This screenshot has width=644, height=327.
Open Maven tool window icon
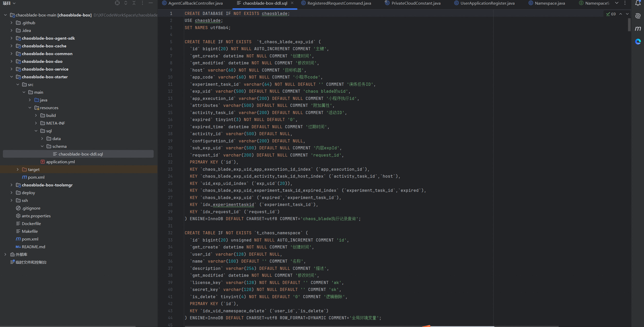(x=638, y=29)
